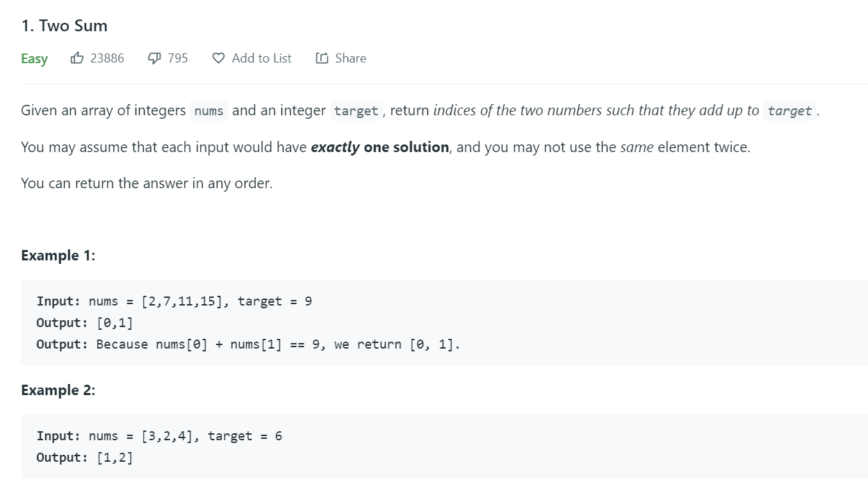Click the "Example 1:" heading
The width and height of the screenshot is (868, 484).
pos(58,256)
